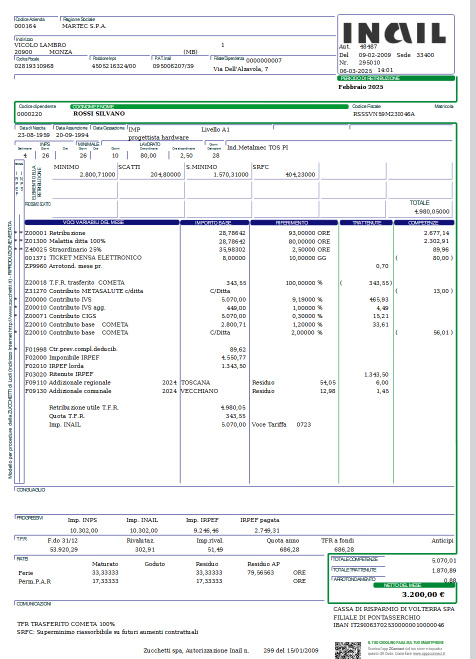Select Rivalutaz. value 302,91
The height and width of the screenshot is (659, 476).
click(x=145, y=550)
